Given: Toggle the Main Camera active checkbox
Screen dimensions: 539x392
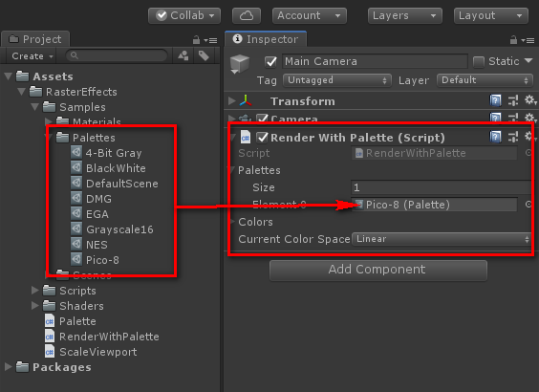Looking at the screenshot, I should [x=270, y=62].
